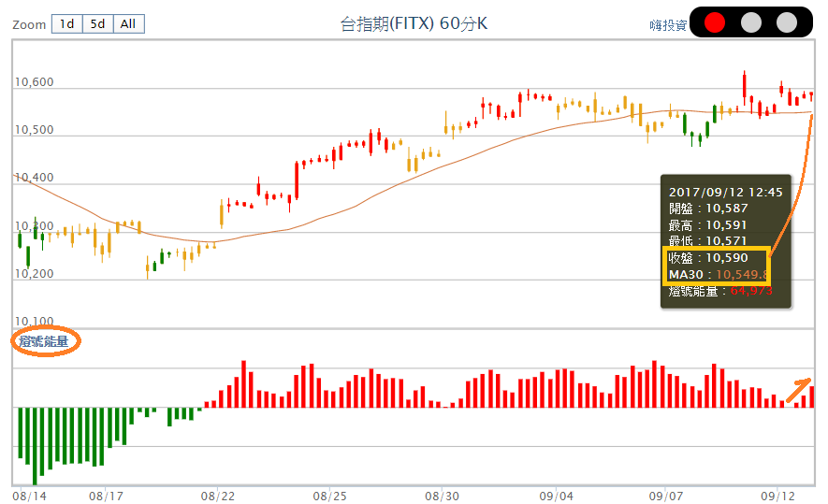Click the circled 燈號能量 label

[x=45, y=341]
